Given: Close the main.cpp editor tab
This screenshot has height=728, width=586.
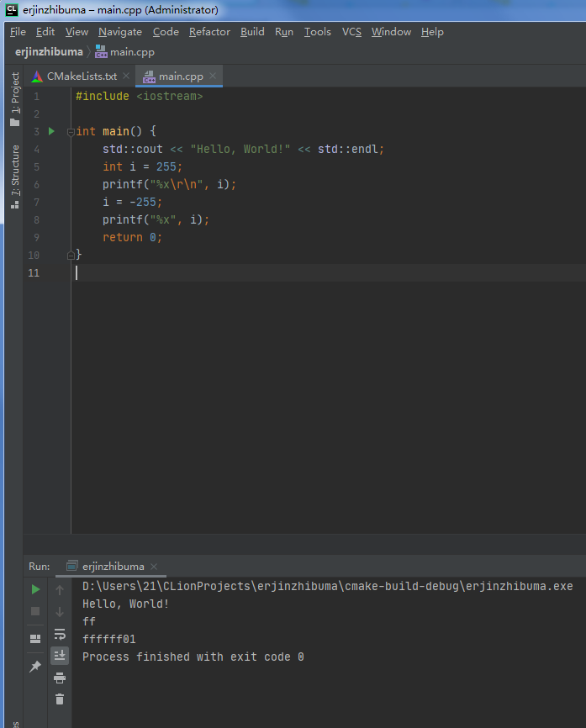Looking at the screenshot, I should 213,76.
